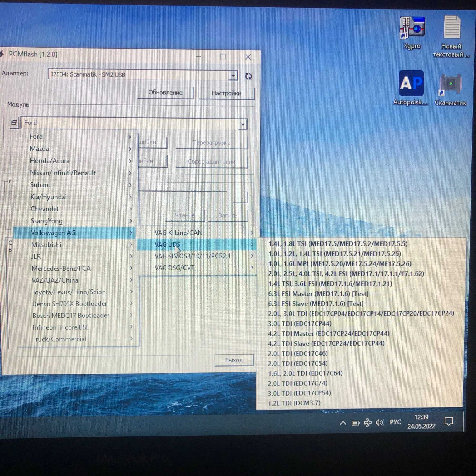
Task: Click the adapter refresh icon
Action: point(249,76)
